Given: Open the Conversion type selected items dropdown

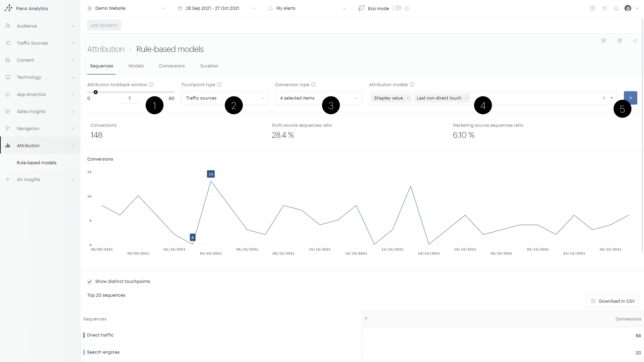Looking at the screenshot, I should tap(318, 98).
